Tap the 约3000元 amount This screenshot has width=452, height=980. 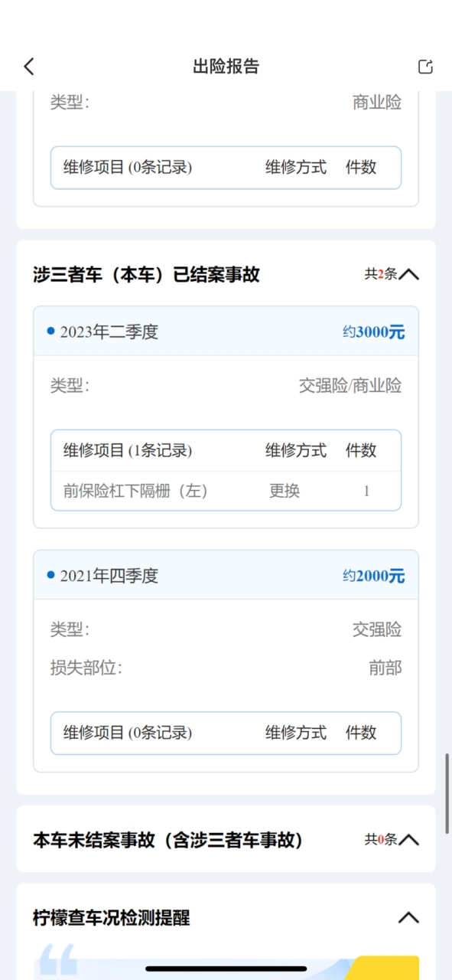[373, 332]
